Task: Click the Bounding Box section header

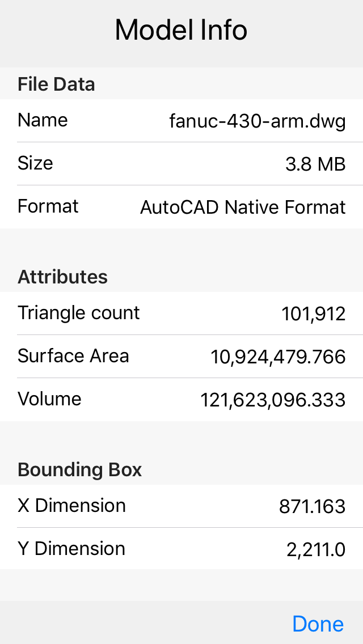Action: [80, 469]
